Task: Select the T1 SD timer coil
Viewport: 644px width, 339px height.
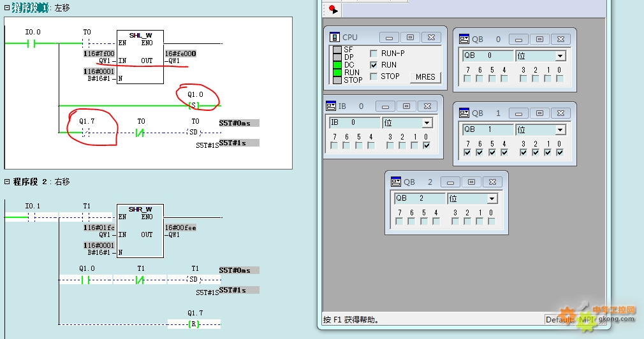Action: point(194,280)
